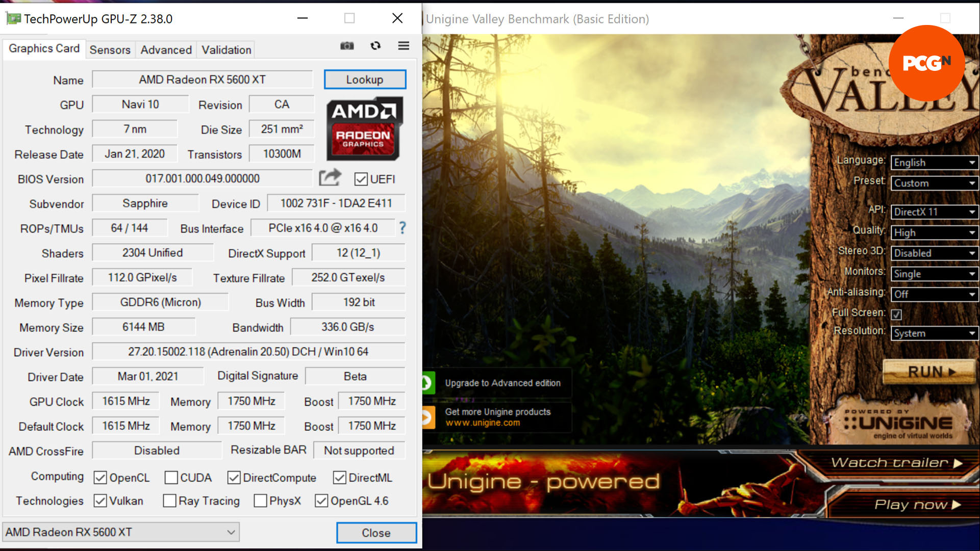Toggle the Vulkan checkbox
Image resolution: width=980 pixels, height=551 pixels.
[x=100, y=501]
